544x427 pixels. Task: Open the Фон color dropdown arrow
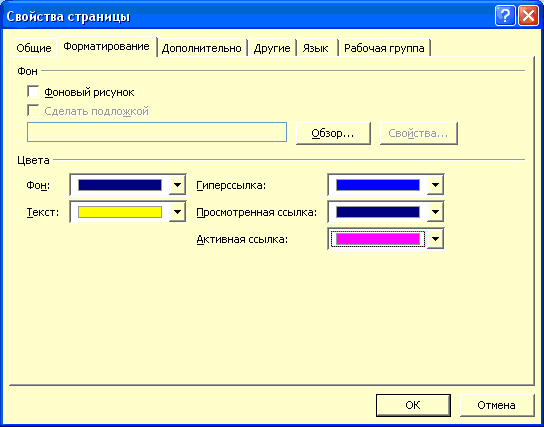click(177, 185)
